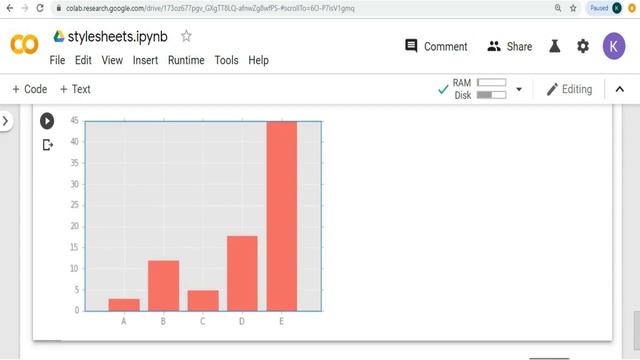Open the zoom magnifier in address bar
Screen dimensions: 640x360
558,8
